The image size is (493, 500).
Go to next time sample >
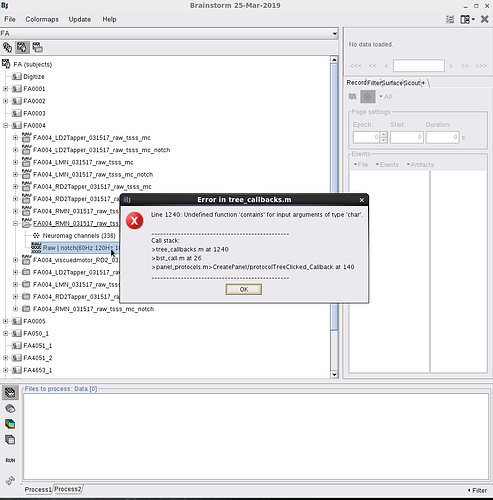pos(451,66)
